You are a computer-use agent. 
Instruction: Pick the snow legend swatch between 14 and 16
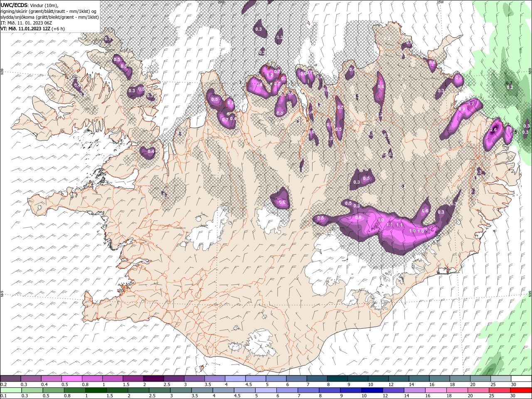(x=419, y=379)
